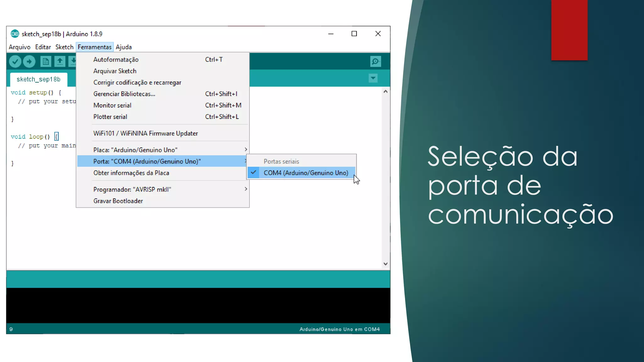The width and height of the screenshot is (644, 362).
Task: Minimize the Arduino IDE window
Action: [331, 34]
